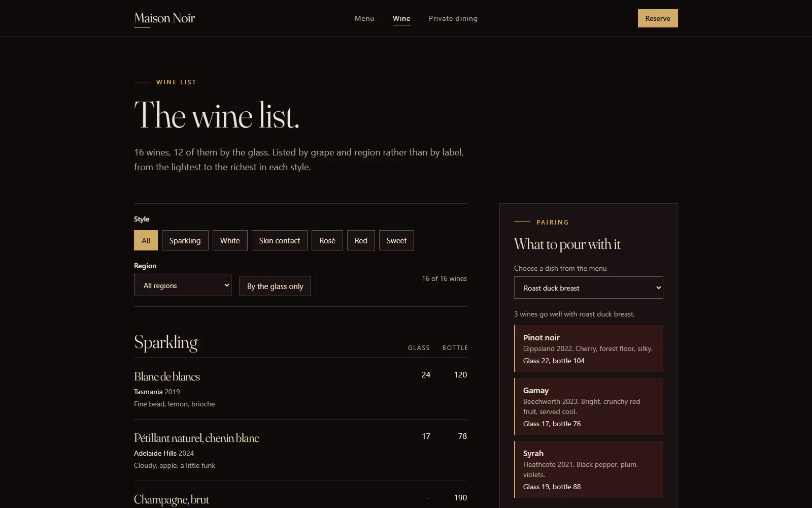Click the Blanc de blancs wine name
Image resolution: width=812 pixels, height=508 pixels.
click(x=167, y=376)
